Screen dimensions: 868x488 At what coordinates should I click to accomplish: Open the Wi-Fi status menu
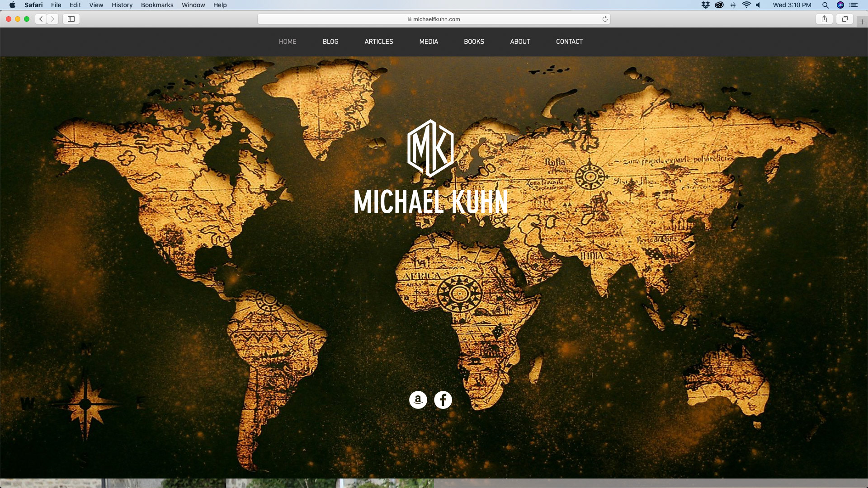tap(746, 5)
